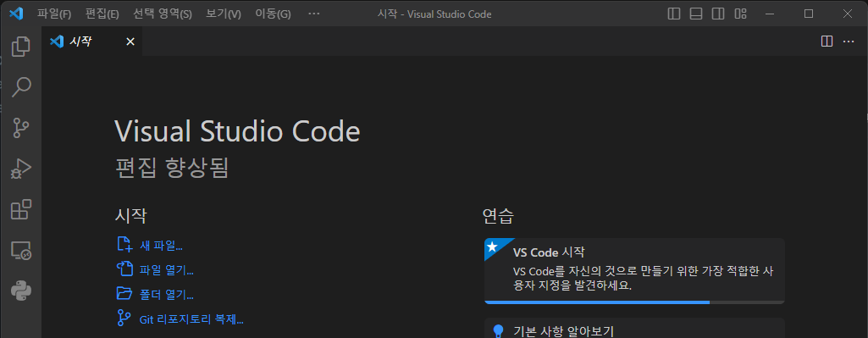Open the Customize Layout icon

740,14
